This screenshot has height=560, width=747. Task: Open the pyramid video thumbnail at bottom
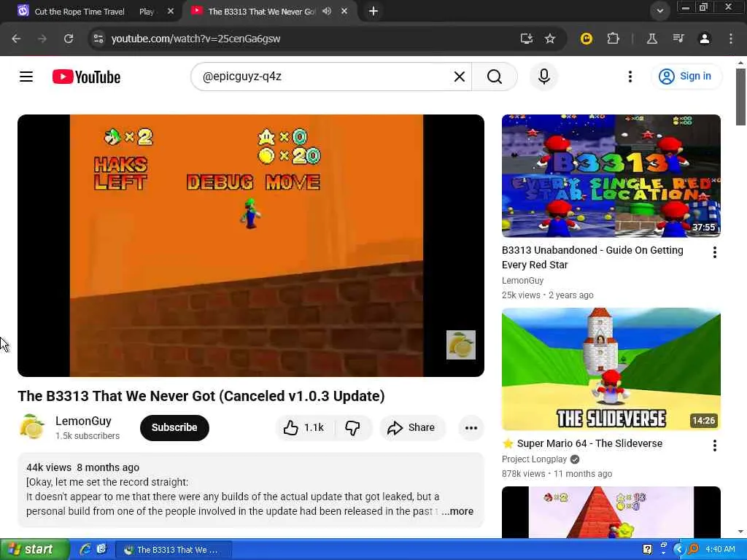[611, 512]
